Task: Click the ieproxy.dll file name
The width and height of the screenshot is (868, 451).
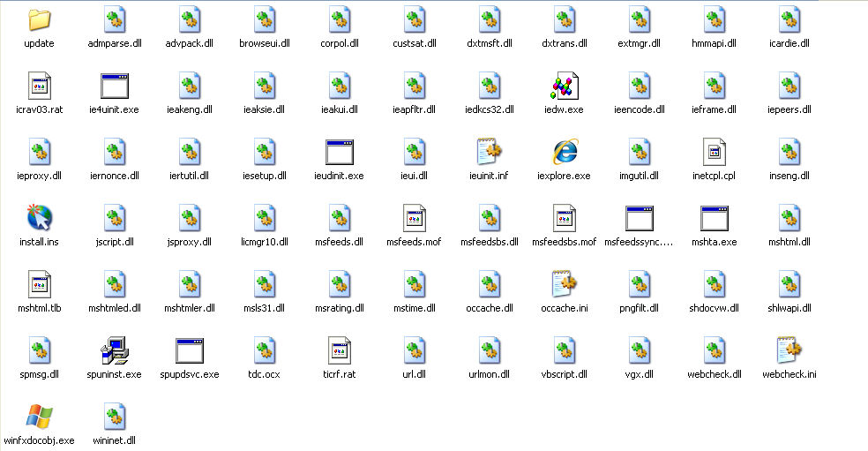Action: click(40, 176)
